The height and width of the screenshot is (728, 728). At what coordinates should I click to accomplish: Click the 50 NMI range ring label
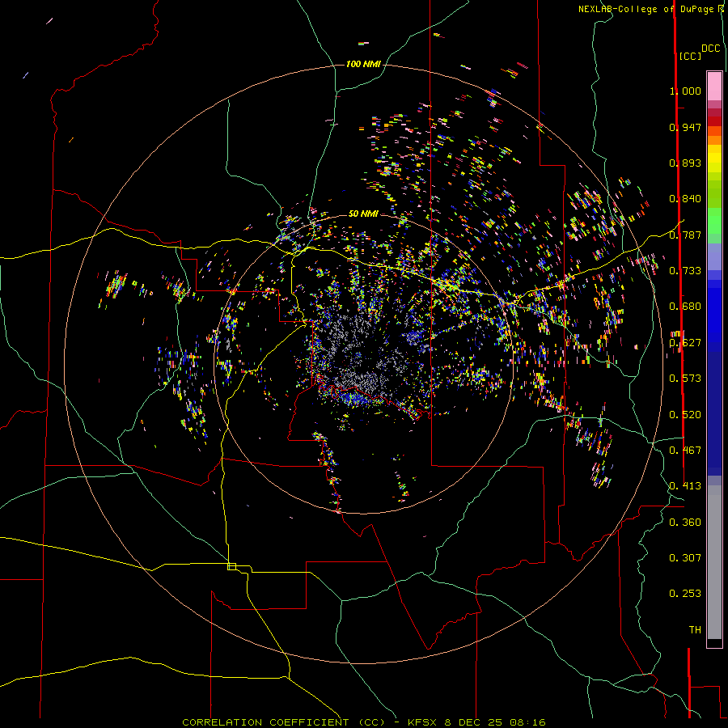point(363,214)
